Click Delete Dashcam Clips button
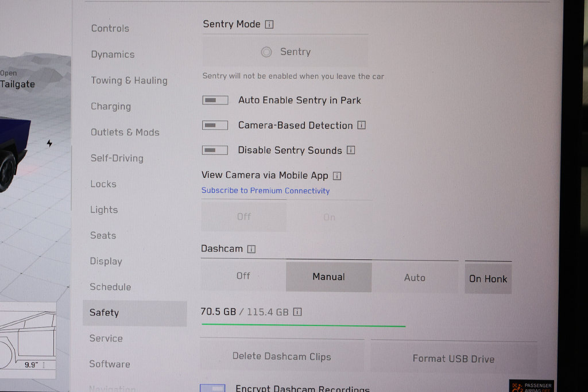 click(x=281, y=356)
